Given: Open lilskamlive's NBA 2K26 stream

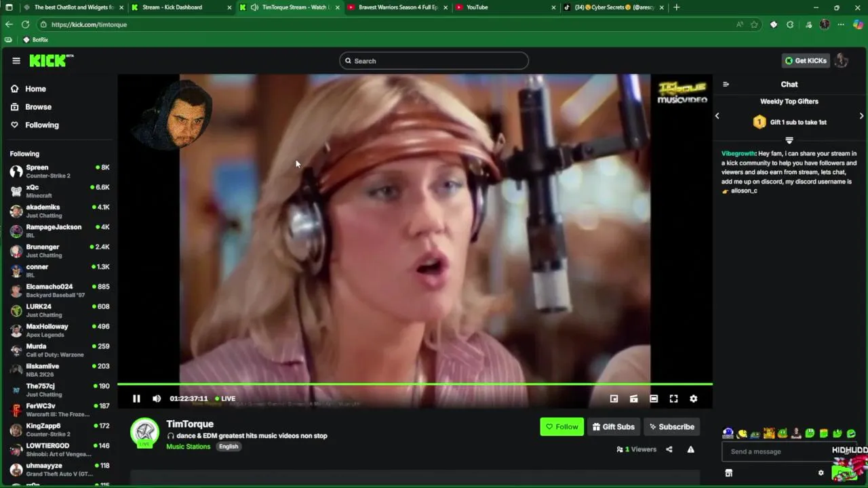Looking at the screenshot, I should coord(60,370).
